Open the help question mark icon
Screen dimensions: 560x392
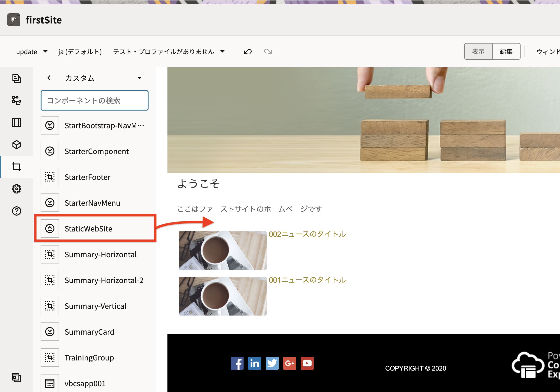(x=16, y=211)
